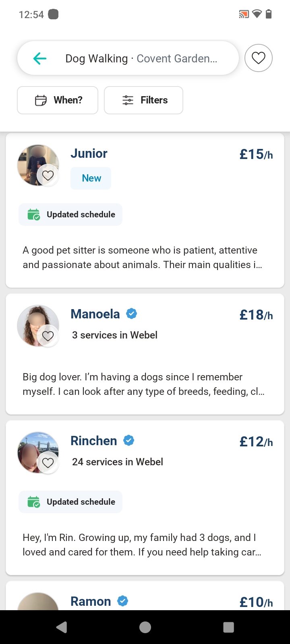Open the Filters options
Screen dimensions: 290x644
pyautogui.click(x=143, y=100)
